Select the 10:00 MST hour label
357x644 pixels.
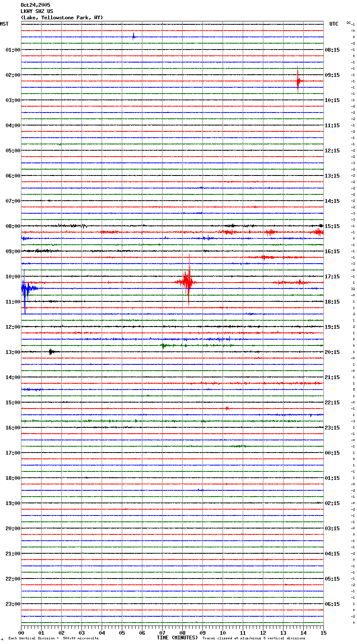[x=13, y=277]
